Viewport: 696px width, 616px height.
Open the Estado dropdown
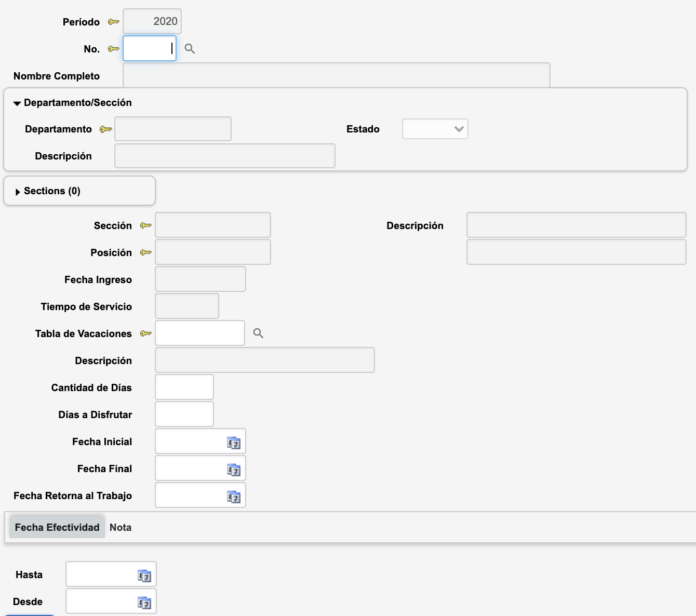coord(435,129)
